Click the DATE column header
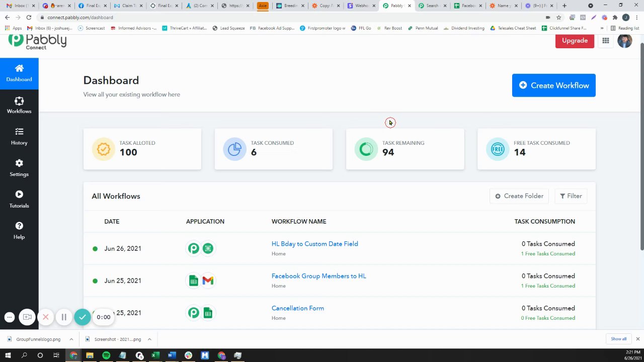Screen dimensions: 644x362 coord(112,221)
